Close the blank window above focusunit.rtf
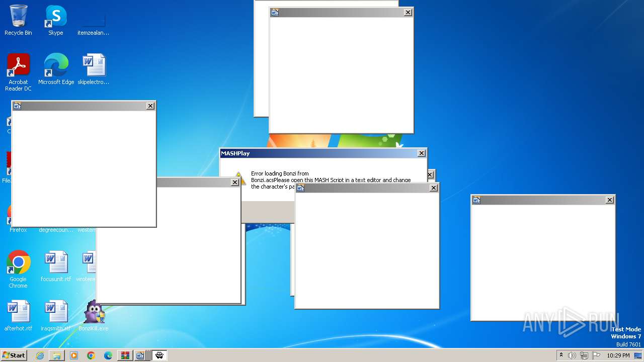The height and width of the screenshot is (362, 644). pyautogui.click(x=235, y=183)
